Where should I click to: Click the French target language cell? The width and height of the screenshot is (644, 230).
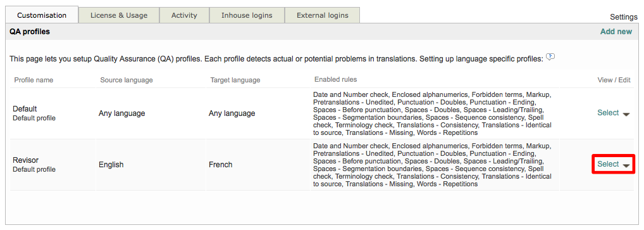221,165
